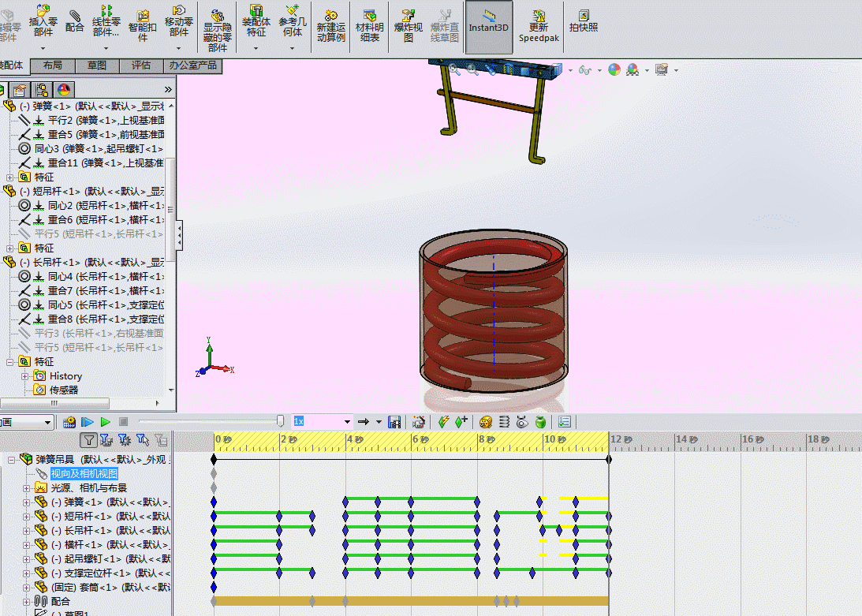Expand 光源、相机与布景 in timeline tree
Screen dimensions: 862x616
tap(26, 488)
